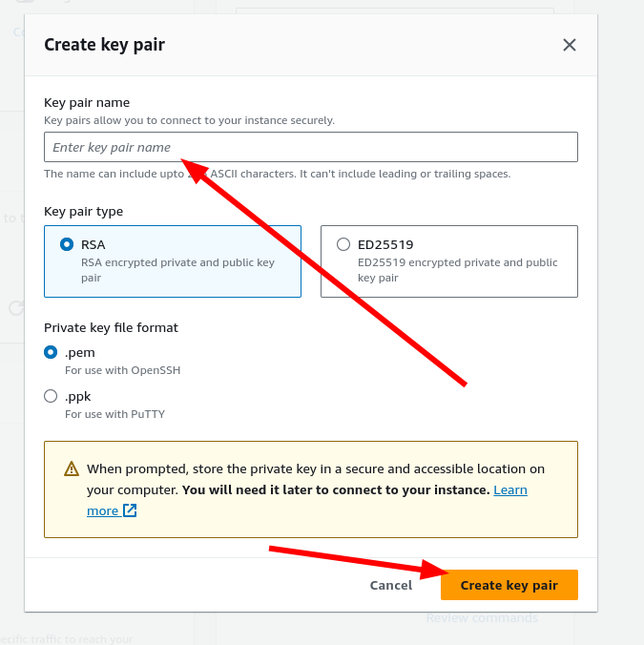644x645 pixels.
Task: Click the Private key file format heading
Action: click(111, 327)
